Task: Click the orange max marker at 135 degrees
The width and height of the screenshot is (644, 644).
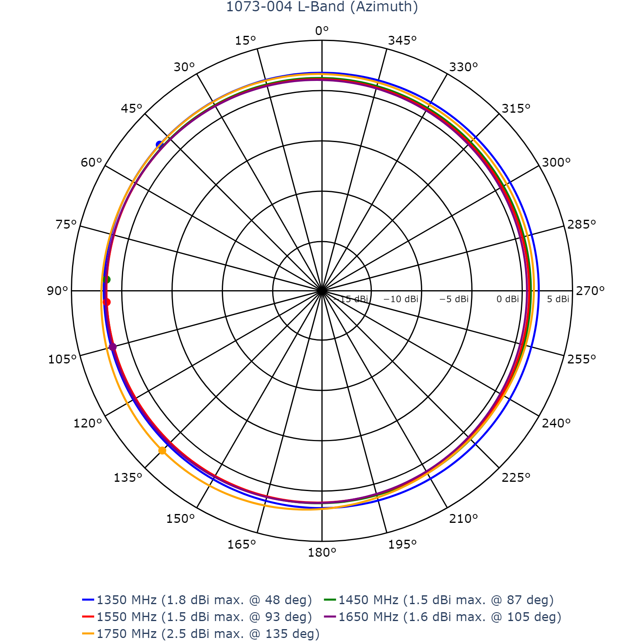Action: coord(162,450)
